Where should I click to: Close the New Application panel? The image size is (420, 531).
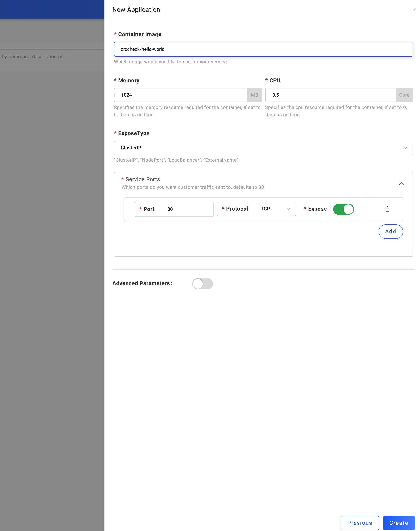tap(414, 9)
